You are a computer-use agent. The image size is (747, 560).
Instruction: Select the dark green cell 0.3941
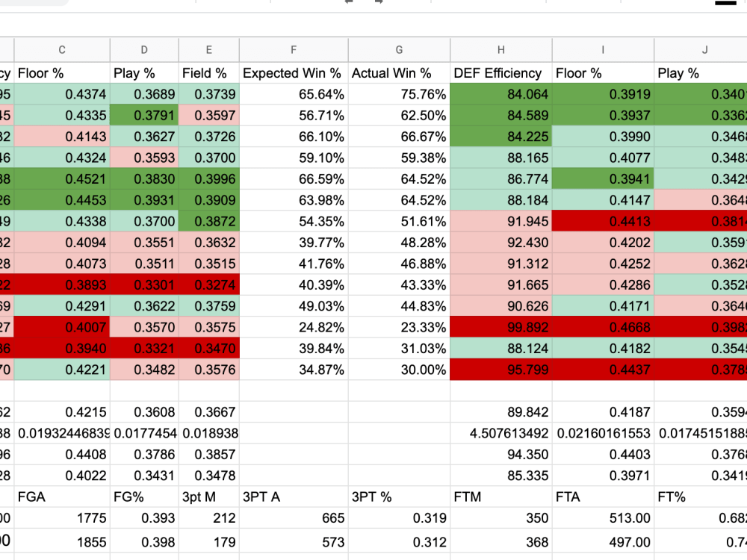pyautogui.click(x=603, y=178)
